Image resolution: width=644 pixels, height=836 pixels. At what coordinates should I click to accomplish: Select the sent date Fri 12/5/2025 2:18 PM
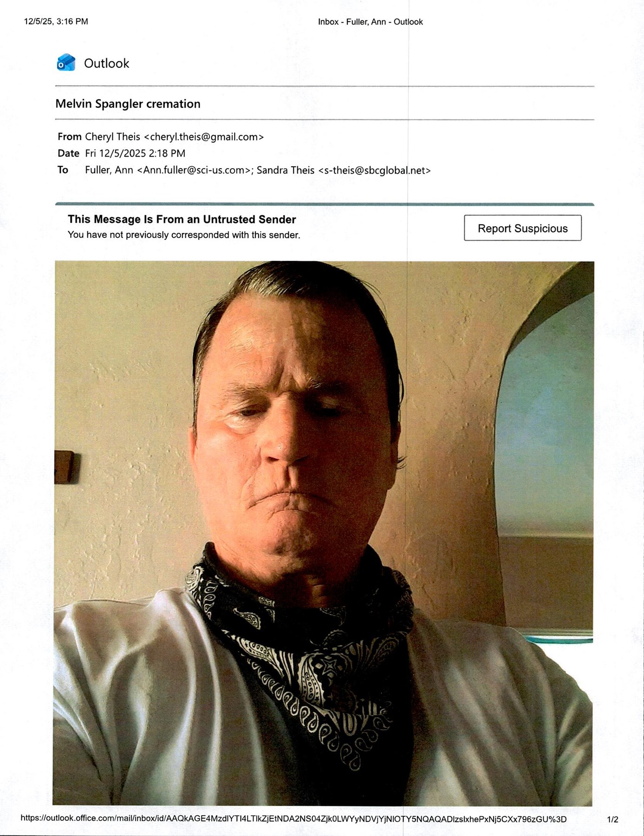pos(135,153)
